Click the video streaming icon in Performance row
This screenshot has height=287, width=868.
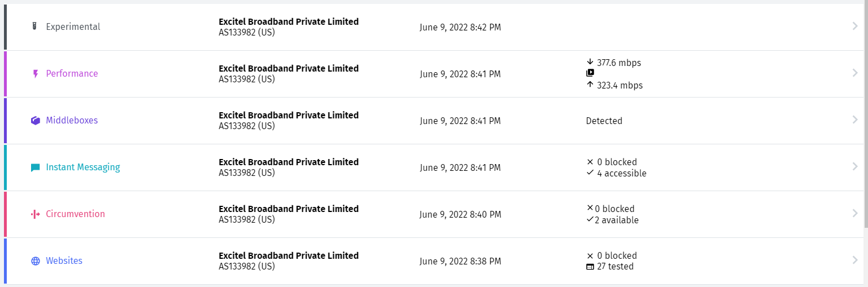[590, 73]
